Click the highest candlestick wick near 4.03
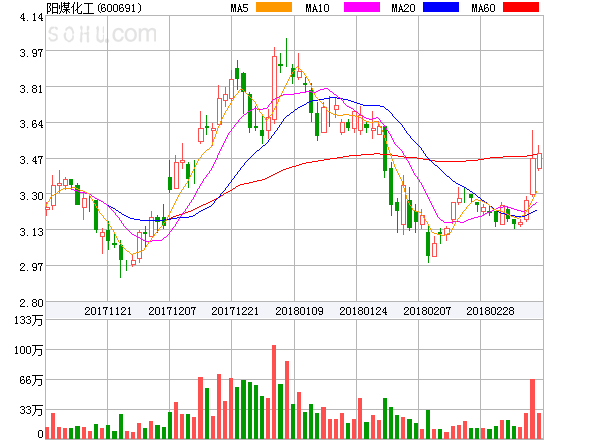The width and height of the screenshot is (600, 440). click(286, 52)
